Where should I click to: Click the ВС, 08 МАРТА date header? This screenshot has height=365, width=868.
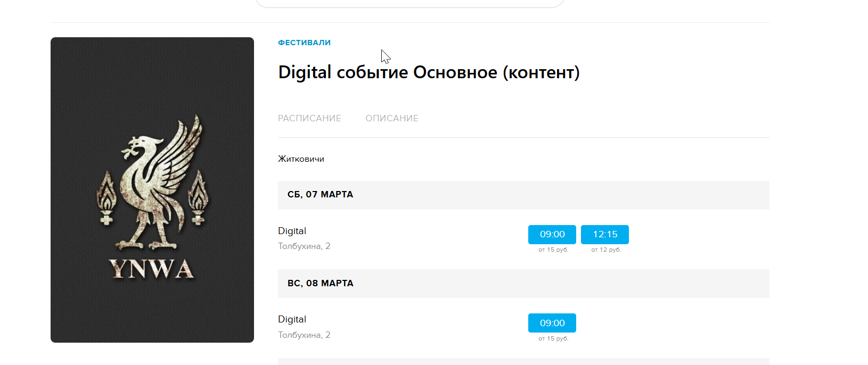[320, 284]
